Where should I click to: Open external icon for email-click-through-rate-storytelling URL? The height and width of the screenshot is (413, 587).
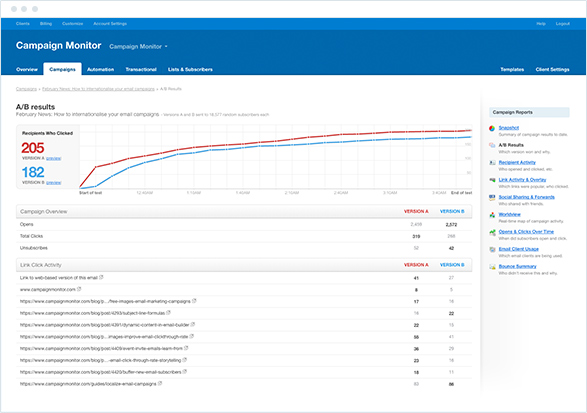(185, 360)
